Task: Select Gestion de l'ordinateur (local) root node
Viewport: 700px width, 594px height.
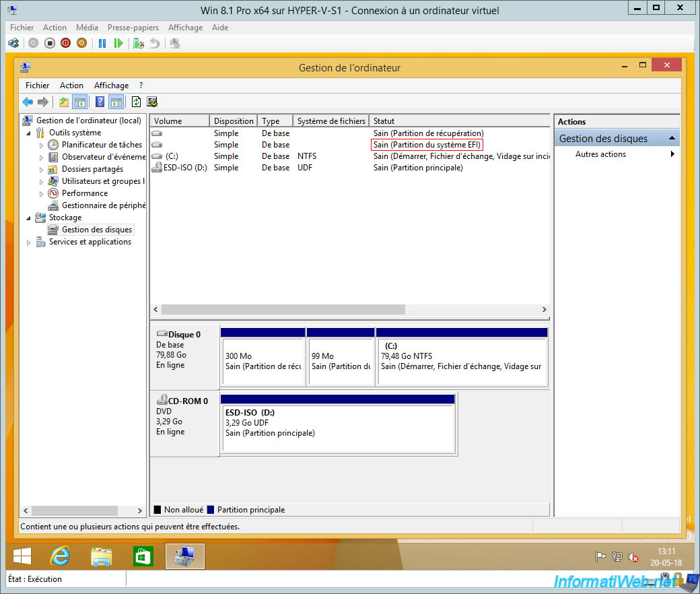Action: pos(88,121)
